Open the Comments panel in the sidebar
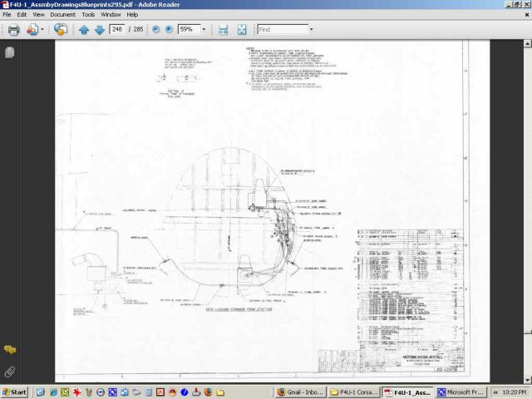The image size is (532, 399). tap(10, 349)
